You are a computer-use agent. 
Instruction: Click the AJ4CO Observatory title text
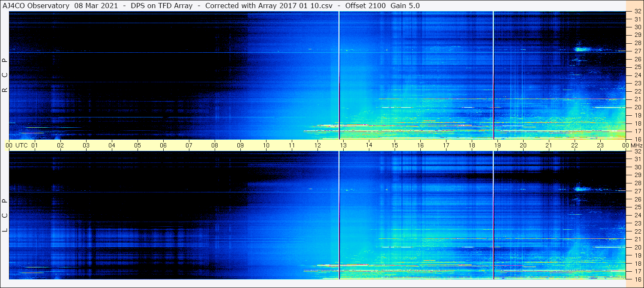click(36, 6)
